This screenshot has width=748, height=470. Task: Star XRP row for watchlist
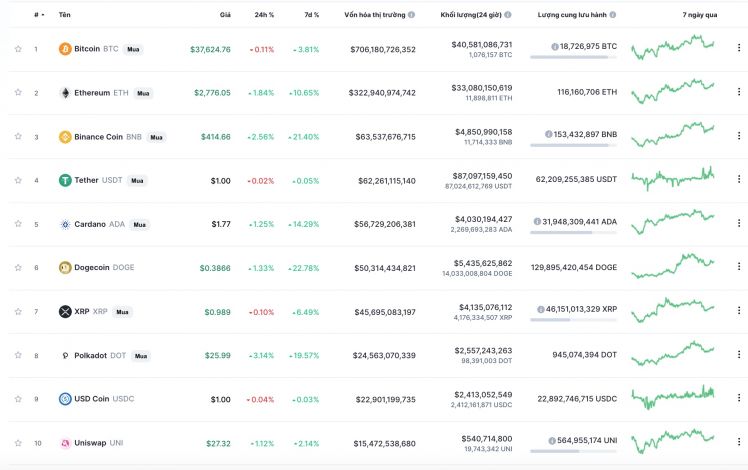tap(18, 312)
